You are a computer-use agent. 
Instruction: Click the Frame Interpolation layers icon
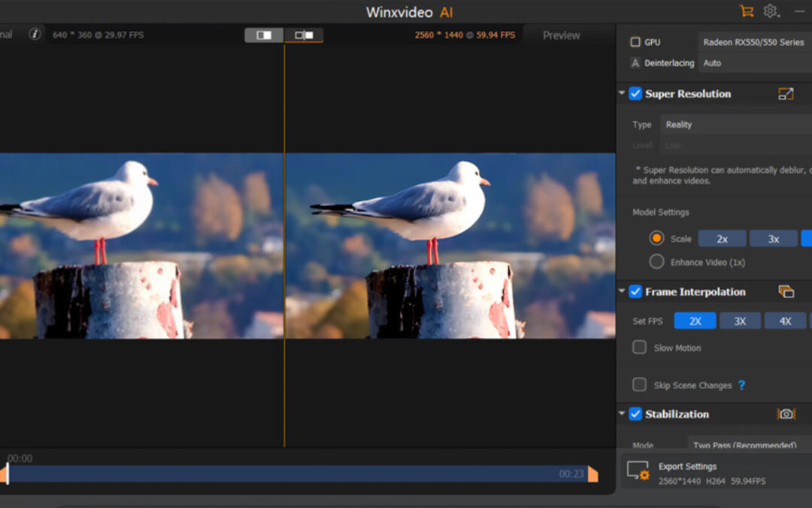point(786,292)
